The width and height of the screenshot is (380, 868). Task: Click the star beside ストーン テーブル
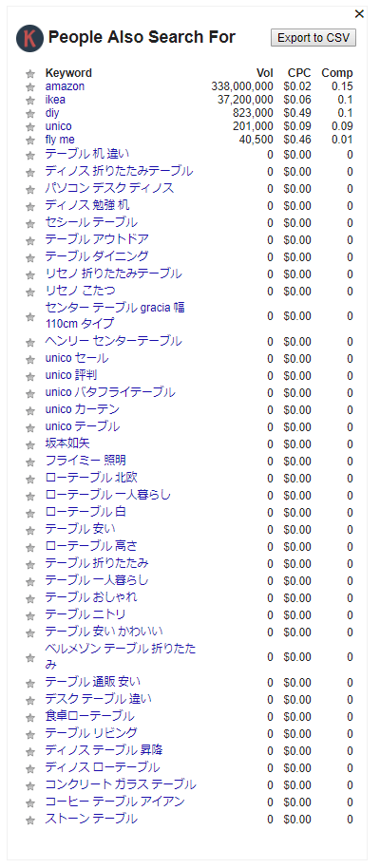(30, 821)
